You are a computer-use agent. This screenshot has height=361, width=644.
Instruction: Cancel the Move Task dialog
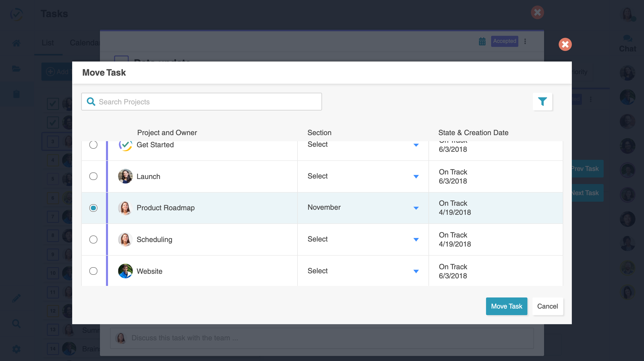[548, 306]
